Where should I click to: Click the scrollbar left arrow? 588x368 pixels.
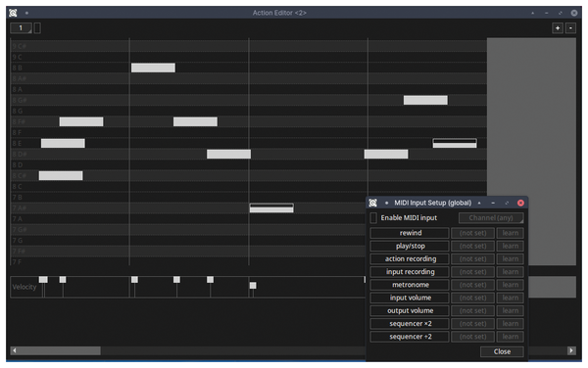(15, 350)
